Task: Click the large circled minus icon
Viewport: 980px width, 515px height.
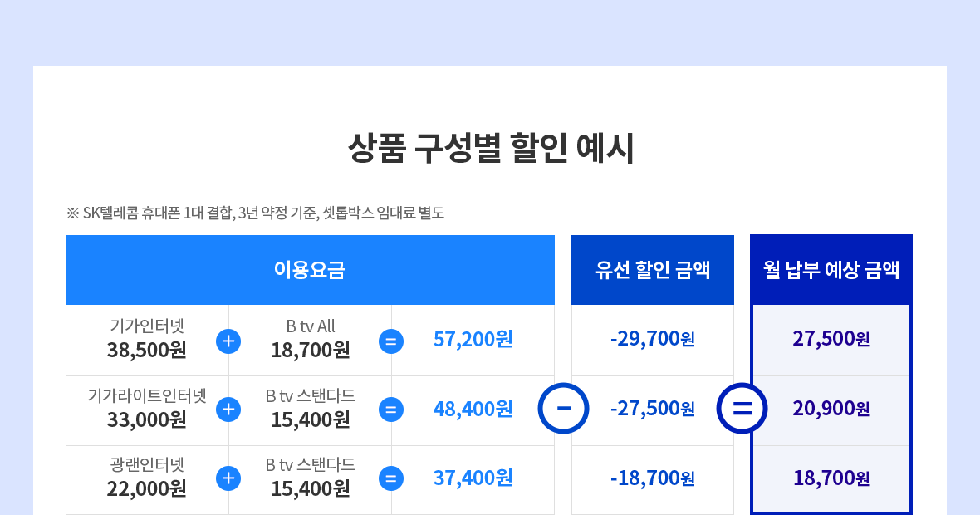Action: [x=564, y=409]
